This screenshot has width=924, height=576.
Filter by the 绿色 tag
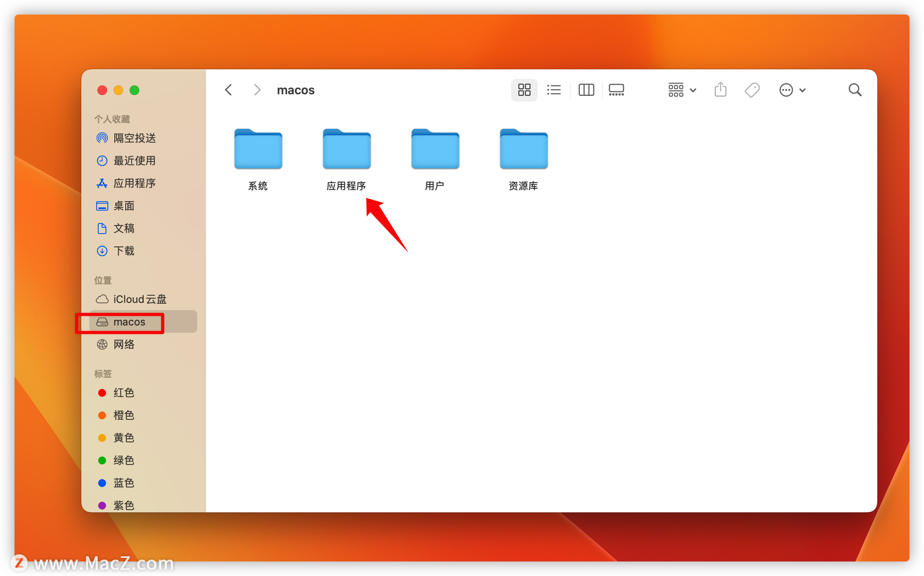143,460
